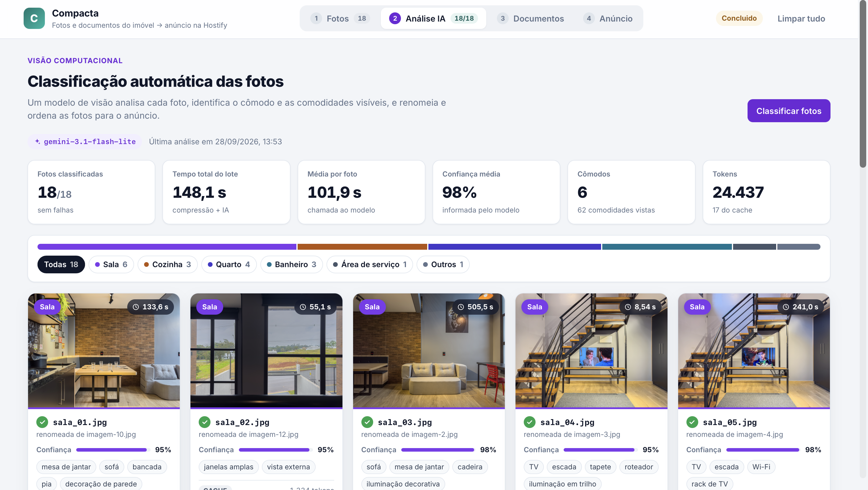
Task: Click the Classificar fotos button
Action: pyautogui.click(x=789, y=111)
